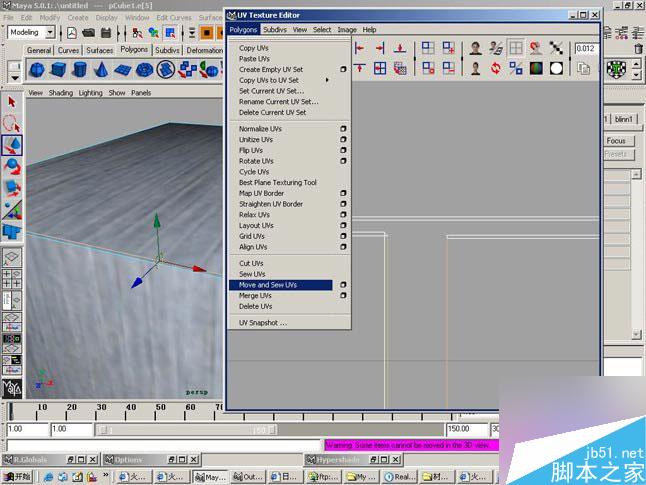The height and width of the screenshot is (485, 646).
Task: Toggle grid display in UV Texture Editor
Action: coord(516,48)
